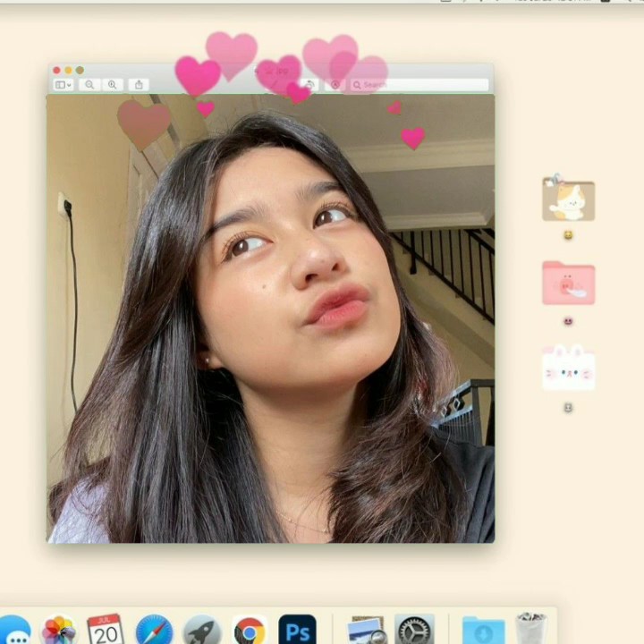This screenshot has height=644, width=644.
Task: Open Launchpad rocket icon in Dock
Action: pos(202,631)
